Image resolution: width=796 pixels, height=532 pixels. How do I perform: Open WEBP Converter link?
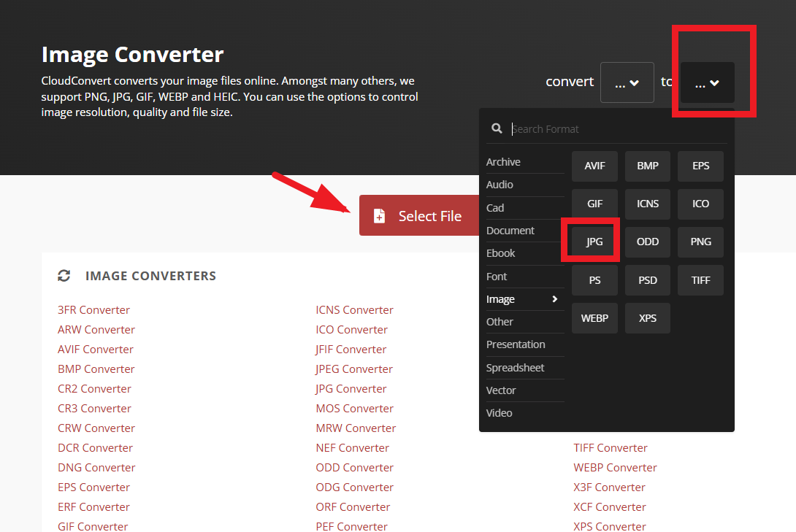pyautogui.click(x=615, y=468)
